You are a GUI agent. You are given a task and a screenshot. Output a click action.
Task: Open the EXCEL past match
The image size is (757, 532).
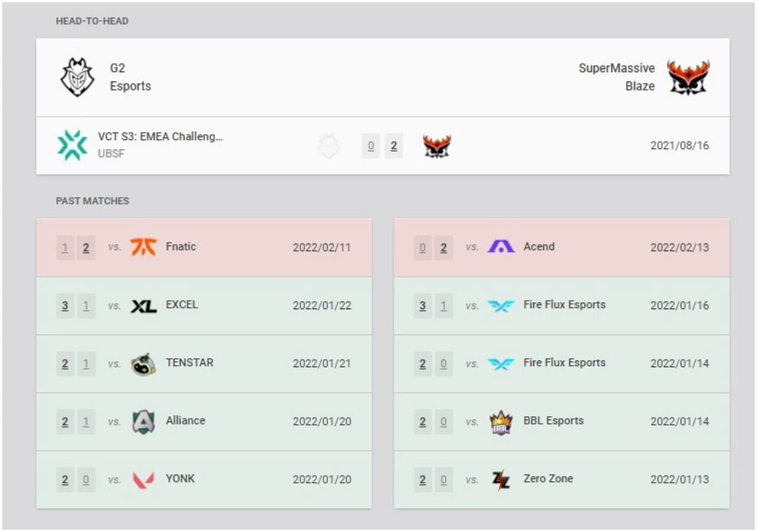pyautogui.click(x=204, y=306)
